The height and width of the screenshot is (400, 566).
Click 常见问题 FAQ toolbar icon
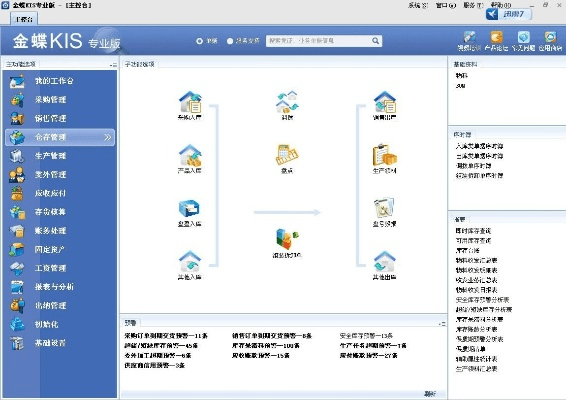pyautogui.click(x=523, y=41)
